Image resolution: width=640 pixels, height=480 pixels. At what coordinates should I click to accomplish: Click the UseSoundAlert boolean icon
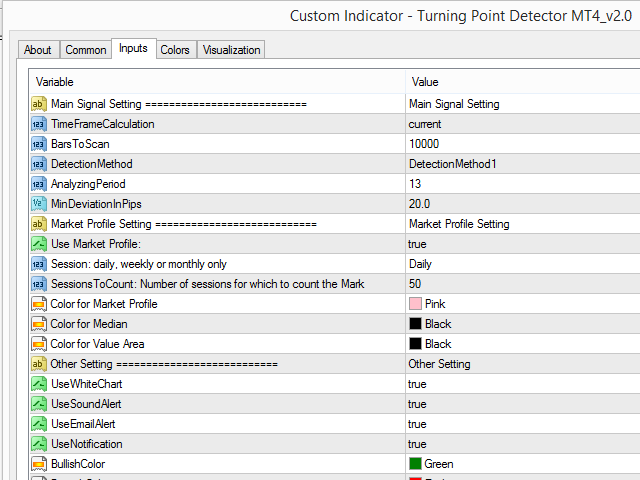(x=39, y=404)
